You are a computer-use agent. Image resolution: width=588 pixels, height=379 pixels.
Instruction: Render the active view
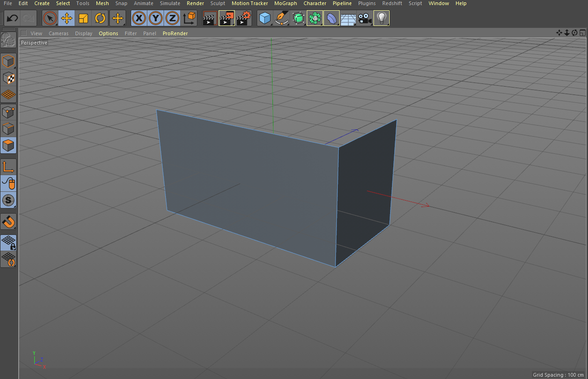[210, 19]
